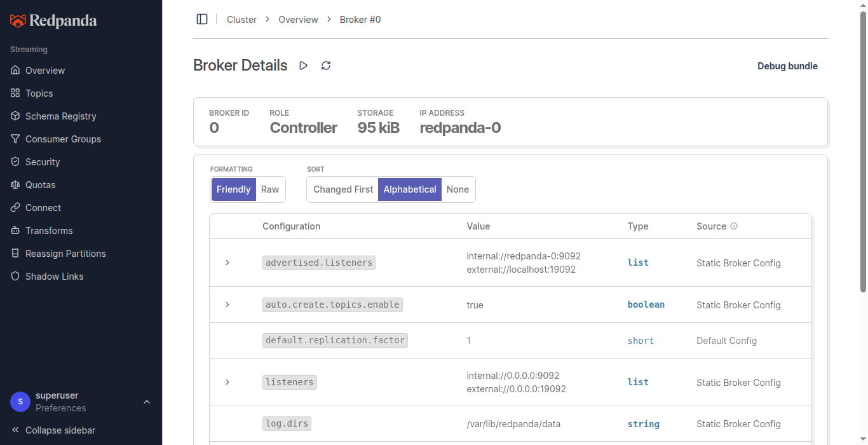This screenshot has height=445, width=868.
Task: Click the Schema Registry cube icon
Action: [15, 116]
